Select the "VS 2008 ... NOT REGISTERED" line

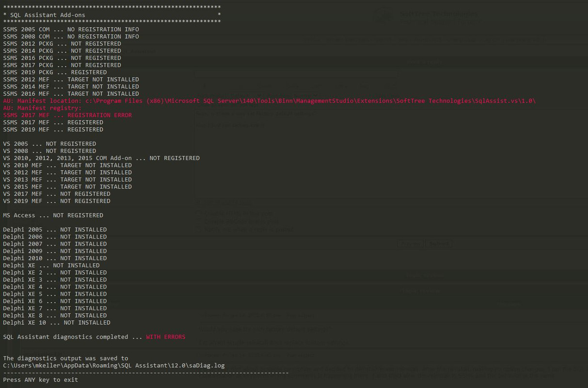(49, 151)
